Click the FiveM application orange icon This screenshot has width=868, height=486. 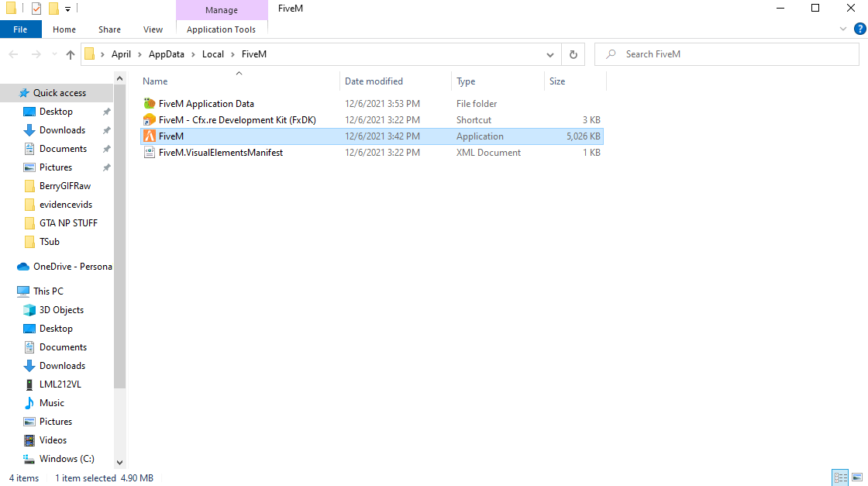point(149,136)
